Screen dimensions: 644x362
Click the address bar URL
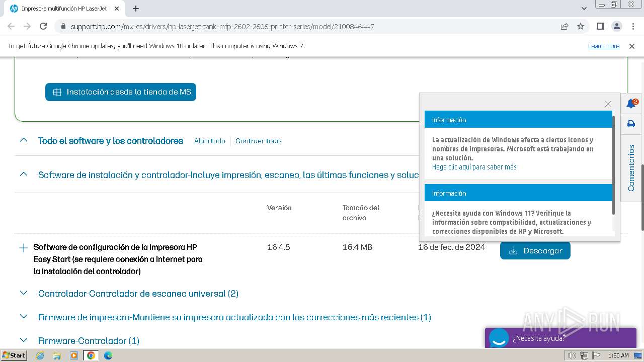pyautogui.click(x=222, y=26)
